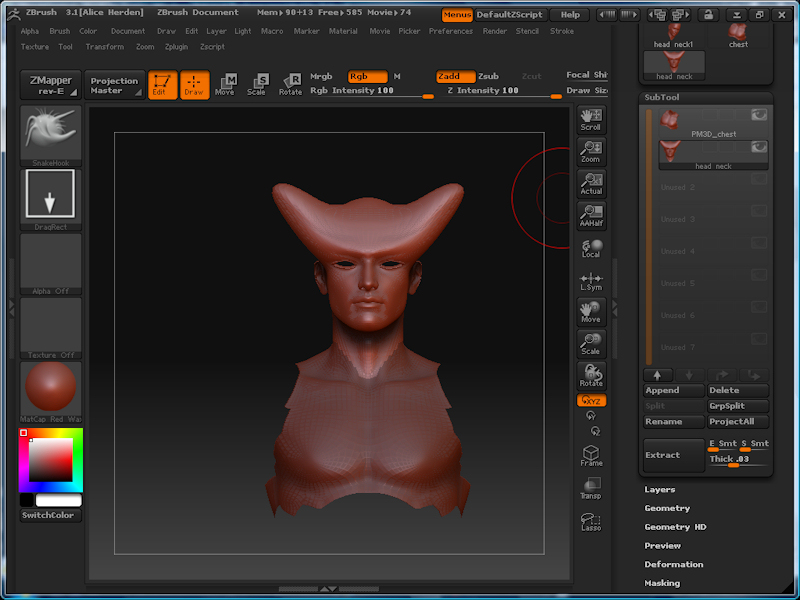The image size is (800, 600).
Task: Open the Zplugin menu
Action: (176, 47)
